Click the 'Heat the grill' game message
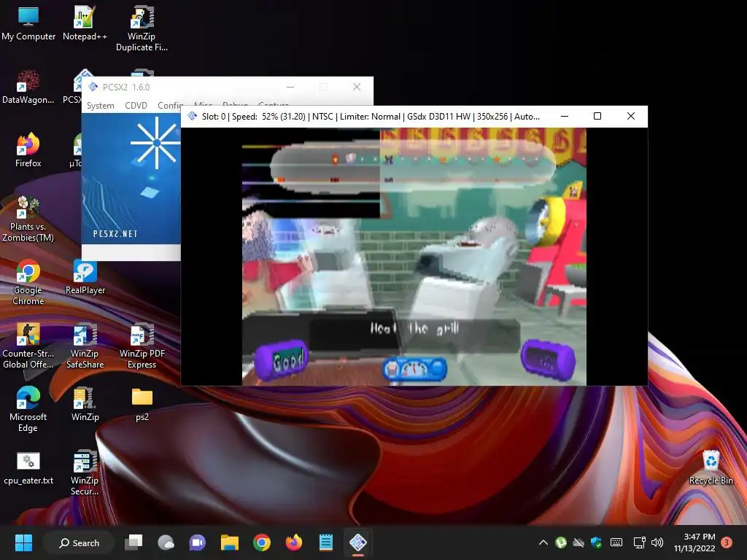 pos(414,328)
